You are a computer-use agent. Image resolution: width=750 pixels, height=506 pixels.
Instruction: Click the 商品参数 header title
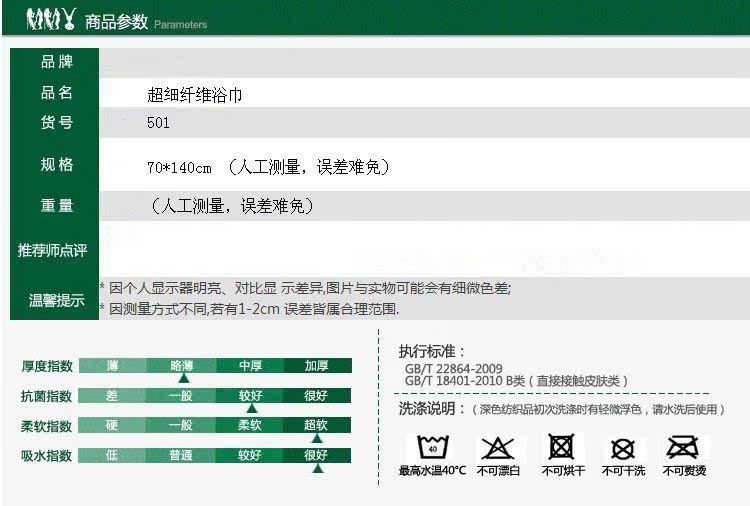116,22
